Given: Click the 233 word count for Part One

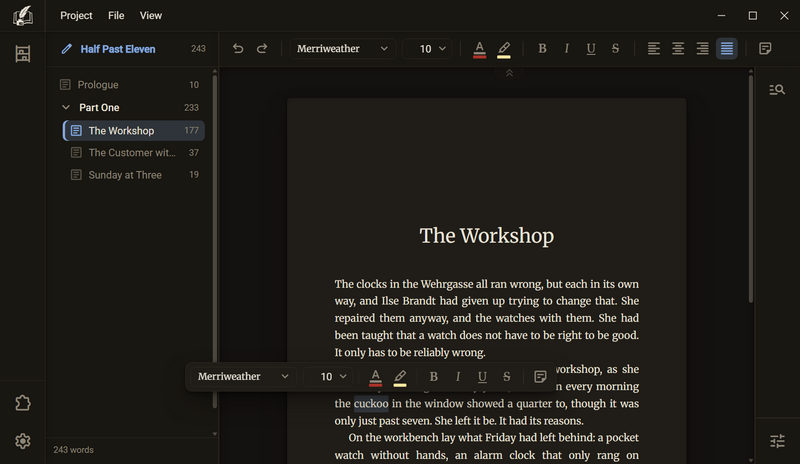Looking at the screenshot, I should click(191, 108).
